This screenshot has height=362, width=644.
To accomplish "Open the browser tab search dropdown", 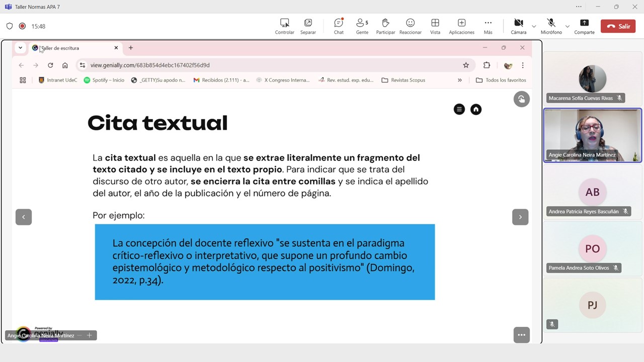I will 20,48.
